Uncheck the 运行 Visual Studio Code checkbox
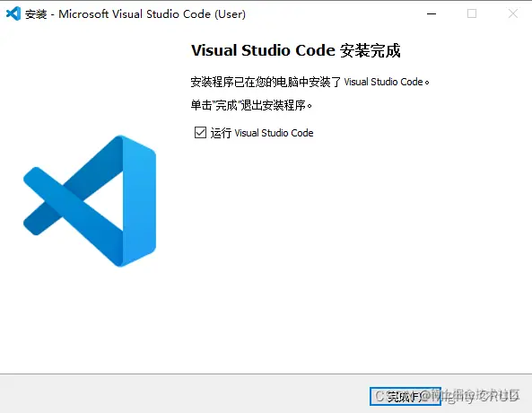Screen dimensions: 532x413 (x=200, y=133)
